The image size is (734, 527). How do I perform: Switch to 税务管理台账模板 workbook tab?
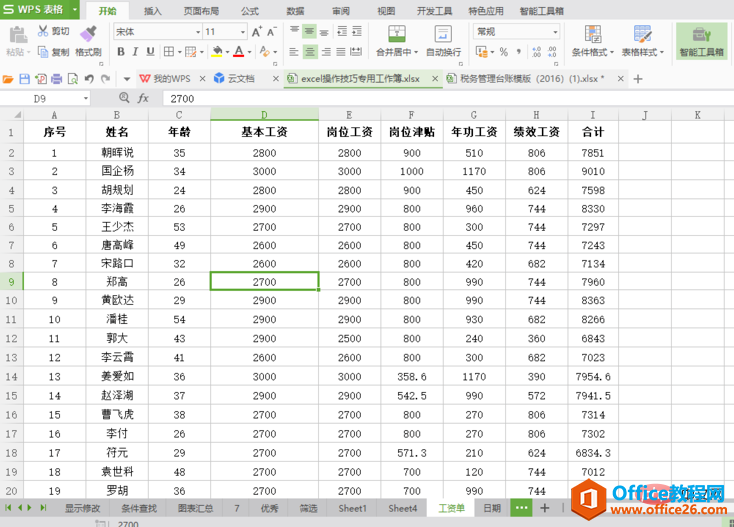pos(531,79)
